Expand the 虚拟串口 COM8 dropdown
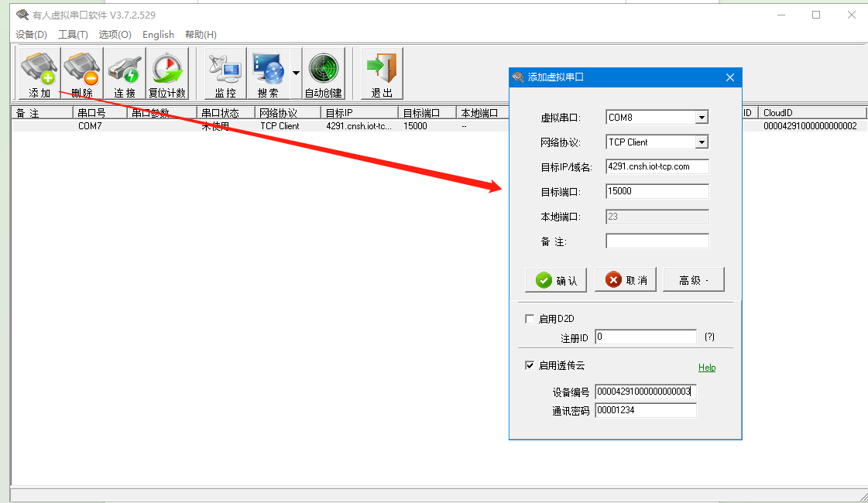 point(702,118)
